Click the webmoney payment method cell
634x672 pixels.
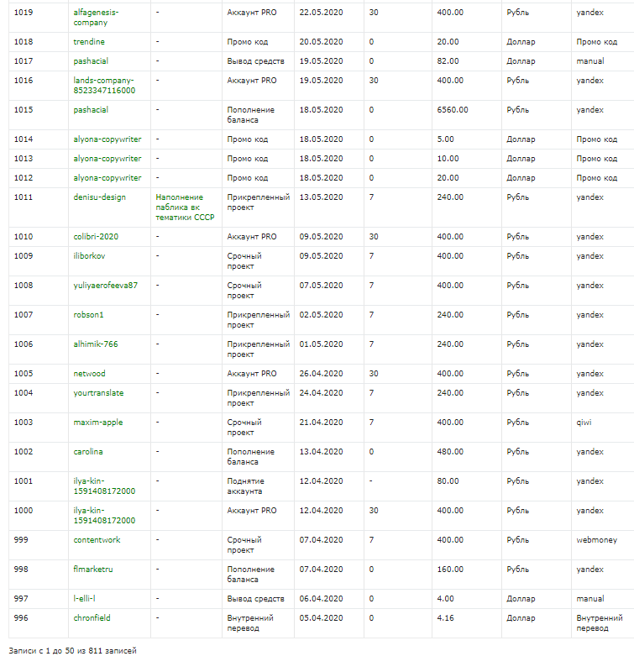[594, 540]
